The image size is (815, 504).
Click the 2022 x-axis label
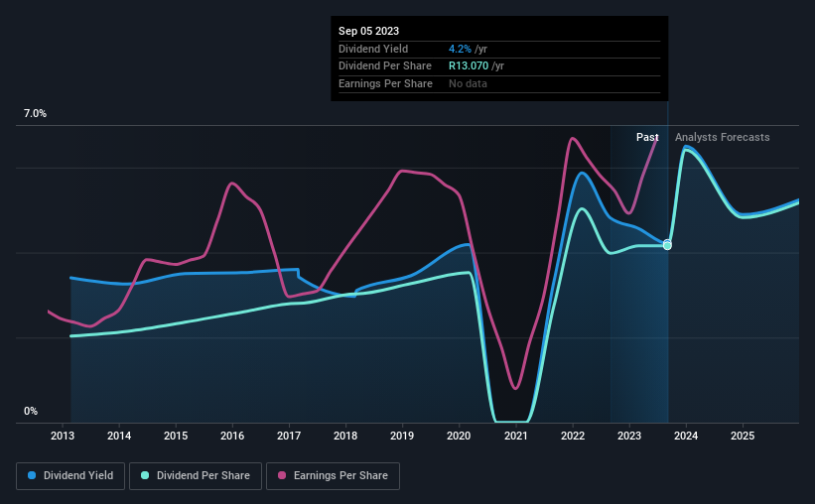tap(573, 436)
